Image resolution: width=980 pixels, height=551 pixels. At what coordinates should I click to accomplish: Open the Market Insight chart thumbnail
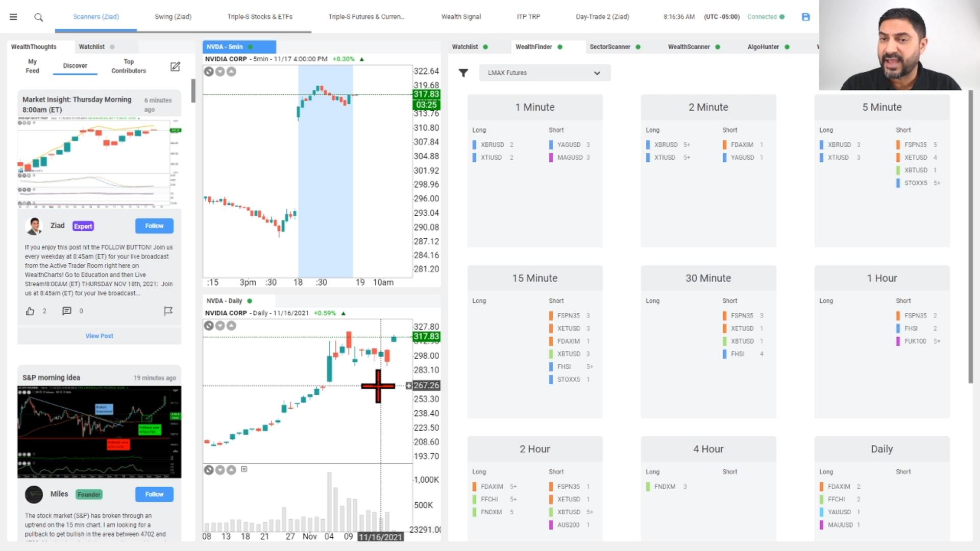point(100,164)
